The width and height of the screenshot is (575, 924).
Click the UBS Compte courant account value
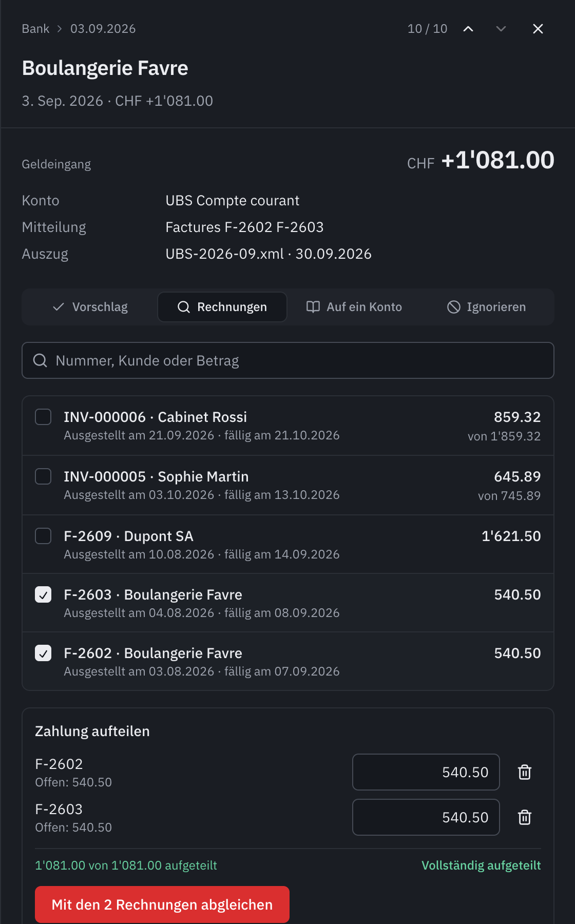[x=233, y=201]
